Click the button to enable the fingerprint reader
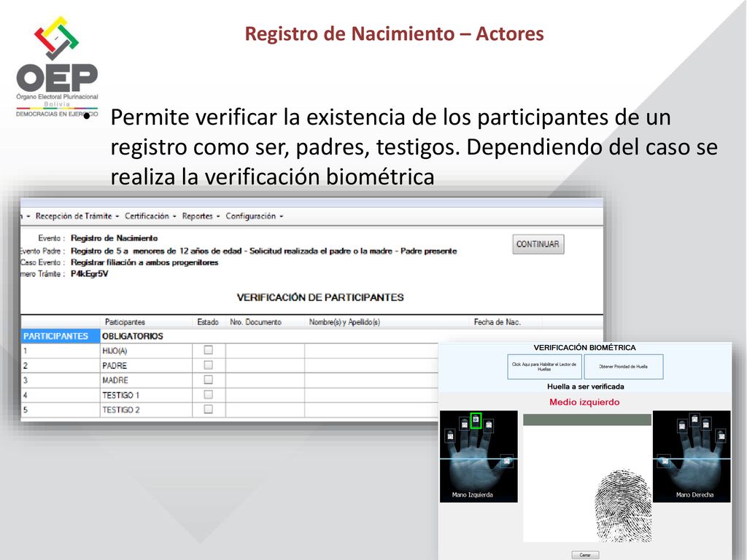 pyautogui.click(x=544, y=367)
